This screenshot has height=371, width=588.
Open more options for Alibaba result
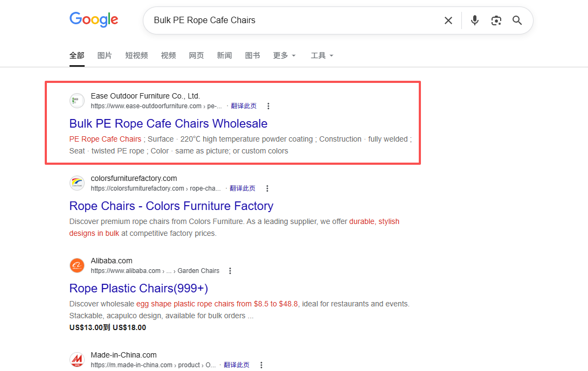230,271
